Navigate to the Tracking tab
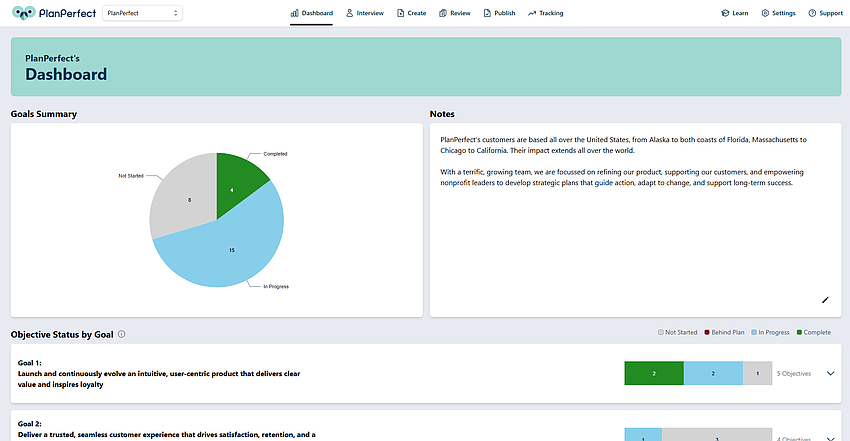 coord(546,13)
